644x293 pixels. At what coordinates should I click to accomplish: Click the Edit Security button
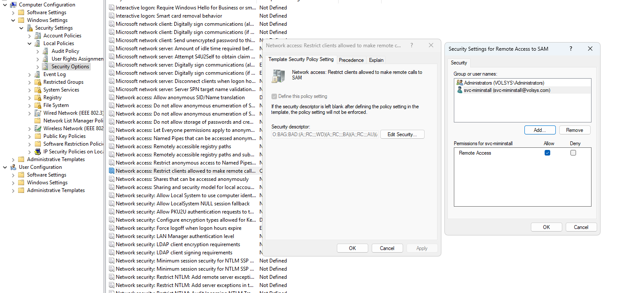[x=402, y=134]
